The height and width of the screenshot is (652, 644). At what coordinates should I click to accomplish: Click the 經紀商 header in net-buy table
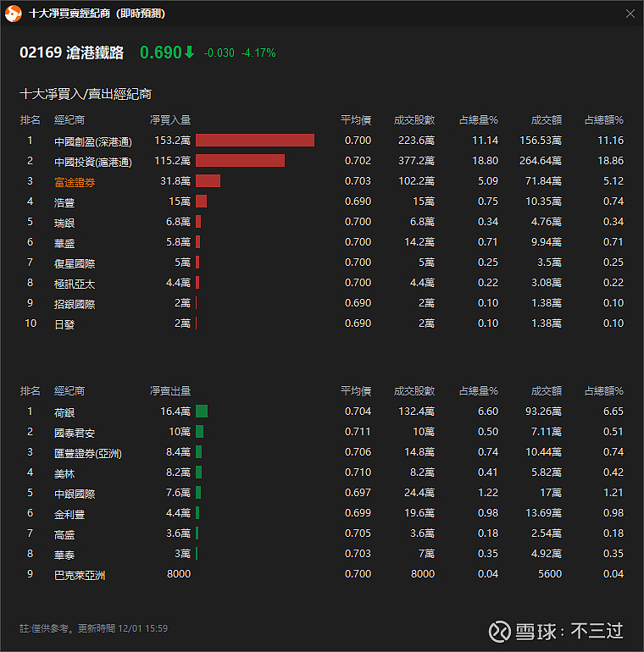coord(69,120)
